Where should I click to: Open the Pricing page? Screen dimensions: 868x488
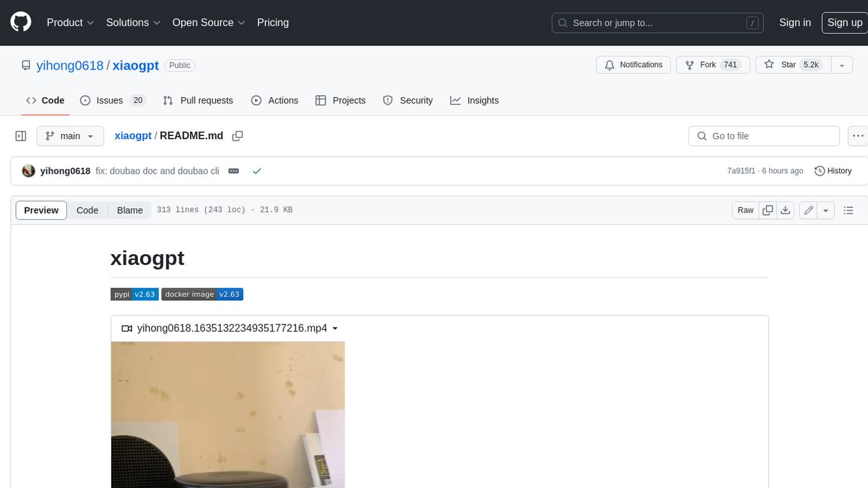(x=273, y=22)
